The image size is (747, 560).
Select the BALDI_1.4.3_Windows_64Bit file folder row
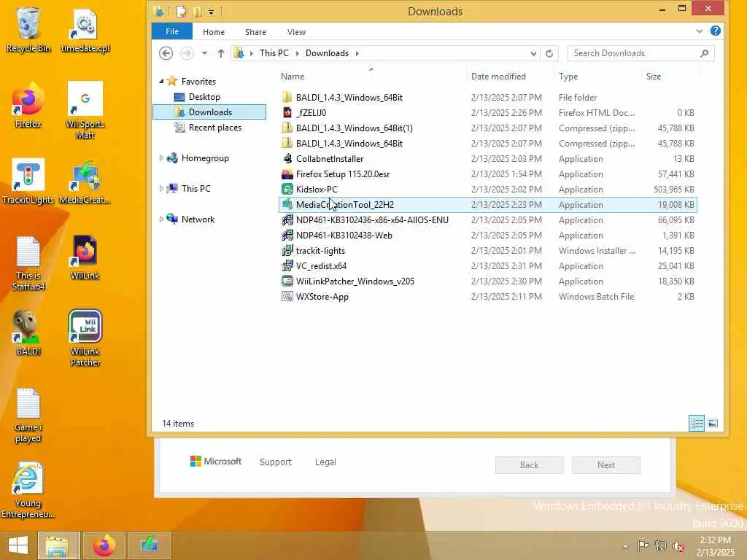[487, 98]
